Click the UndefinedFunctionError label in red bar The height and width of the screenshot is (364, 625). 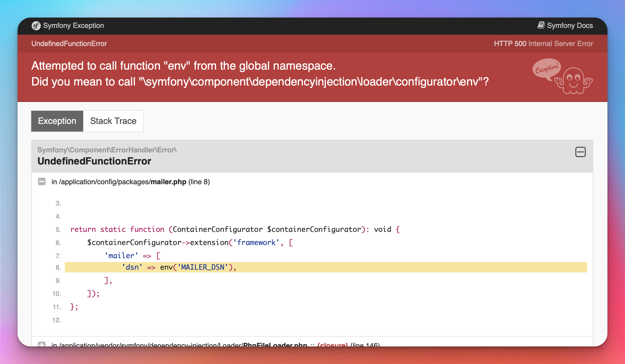click(x=69, y=44)
